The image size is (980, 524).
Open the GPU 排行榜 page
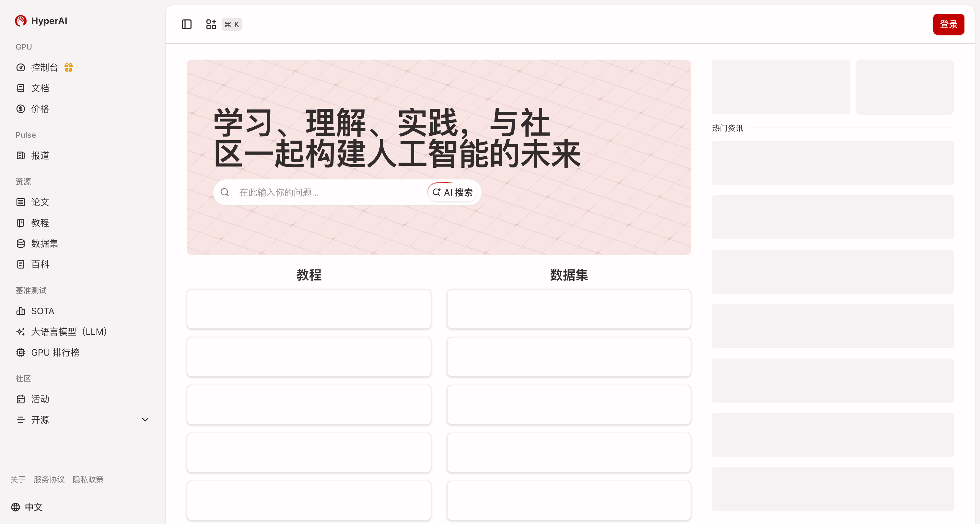(x=55, y=352)
